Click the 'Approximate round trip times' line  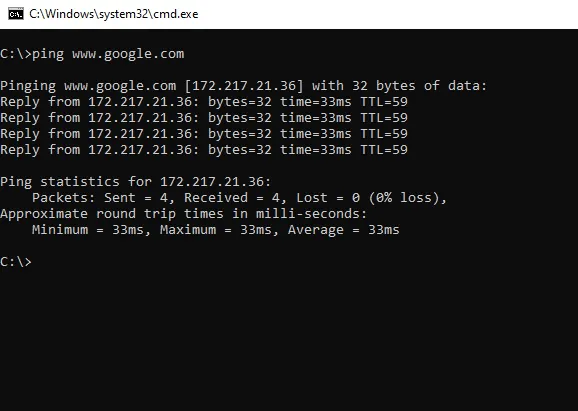tap(184, 214)
